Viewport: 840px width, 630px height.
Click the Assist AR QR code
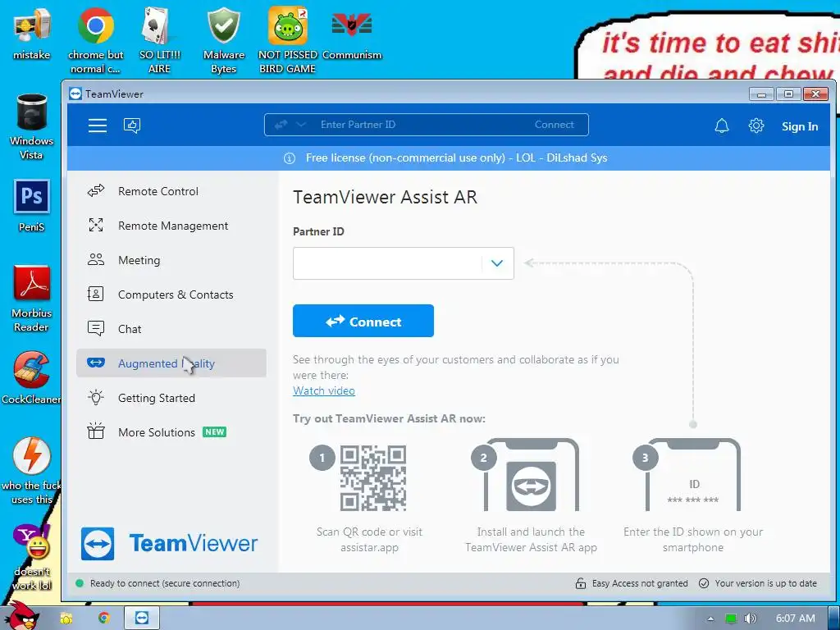373,478
